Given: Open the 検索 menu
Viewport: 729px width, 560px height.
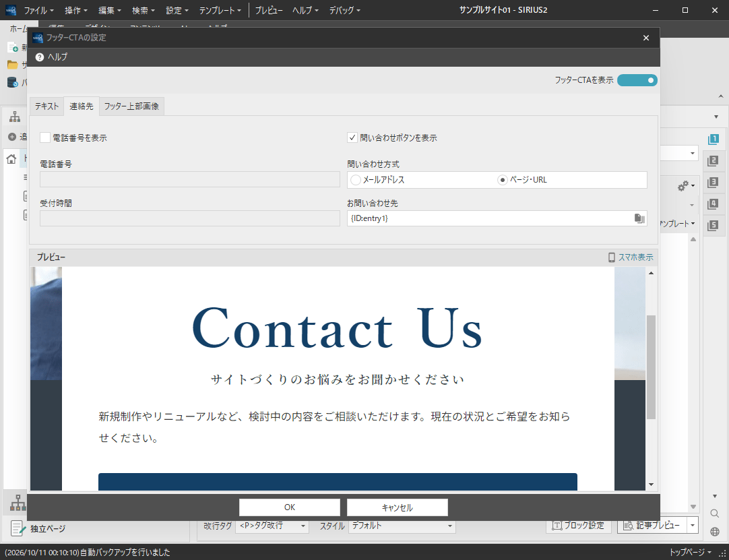Looking at the screenshot, I should click(144, 10).
